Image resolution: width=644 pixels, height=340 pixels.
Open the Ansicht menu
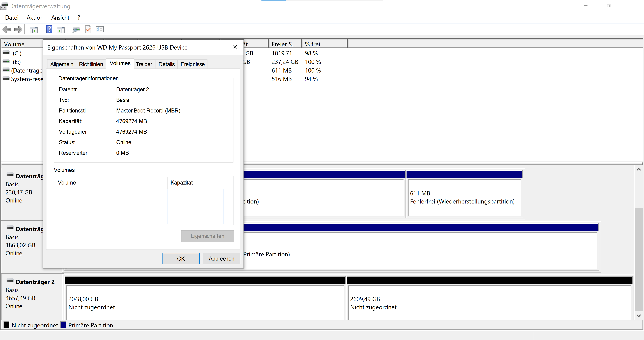click(60, 17)
